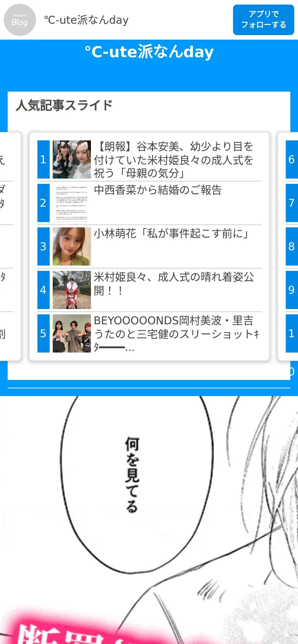Select rank 1 blue number badge
The height and width of the screenshot is (644, 298).
tap(44, 159)
